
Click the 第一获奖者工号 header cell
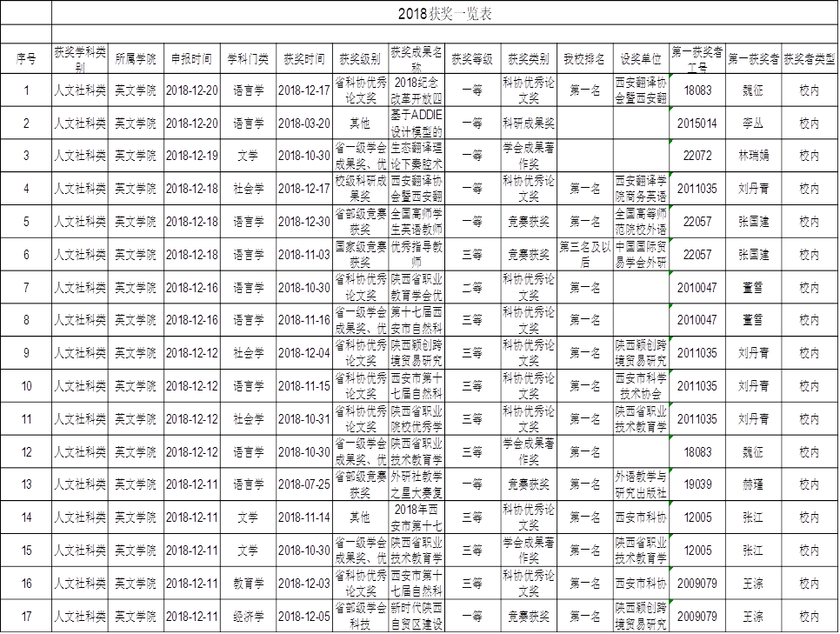(697, 58)
